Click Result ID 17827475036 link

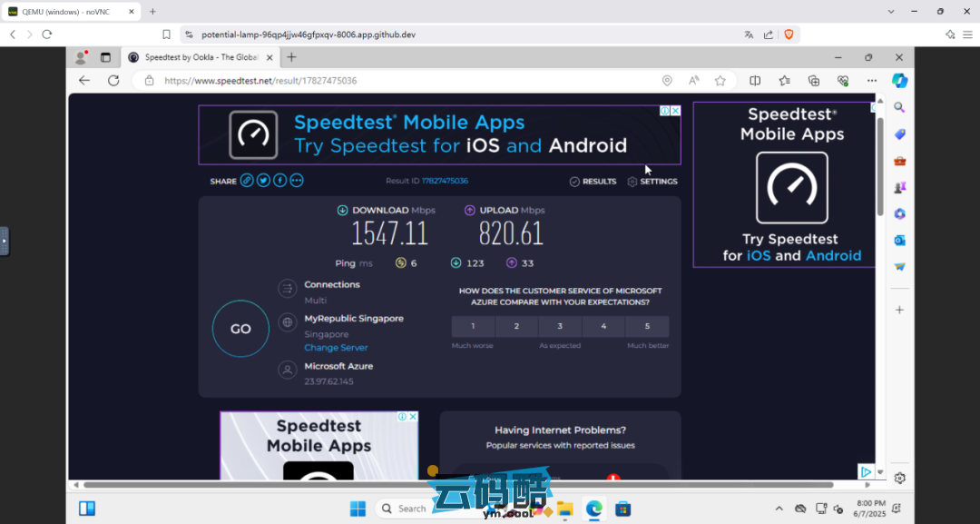click(445, 182)
